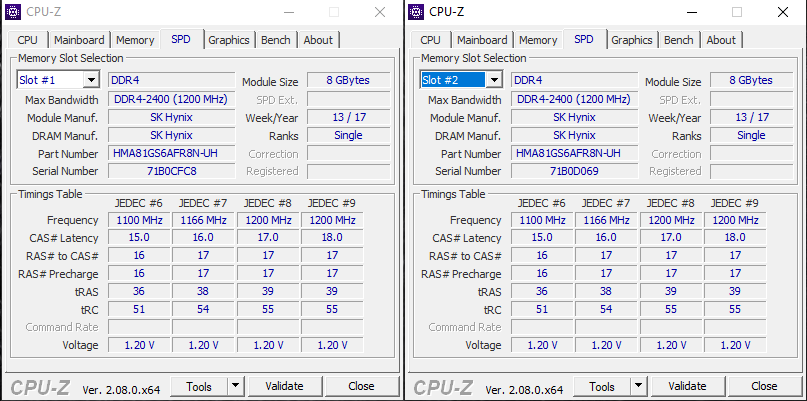Minimize the left CPU-Z window

[x=288, y=12]
